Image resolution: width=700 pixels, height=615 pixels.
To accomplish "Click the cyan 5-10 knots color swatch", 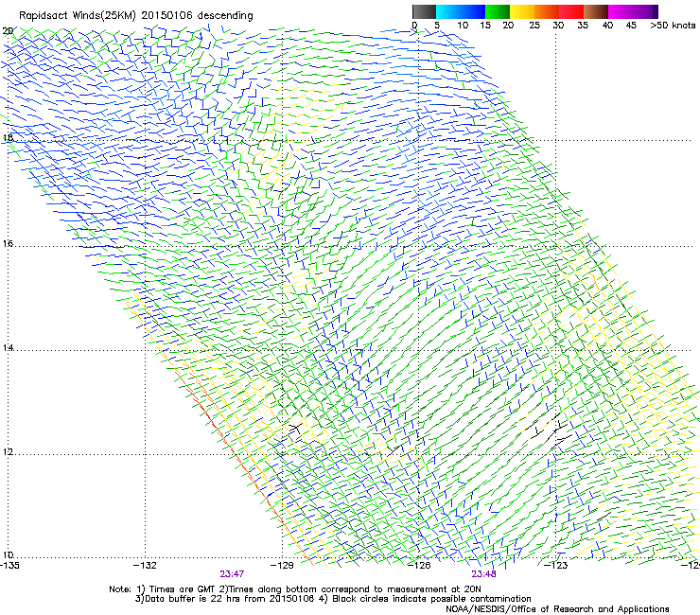I will (x=448, y=11).
